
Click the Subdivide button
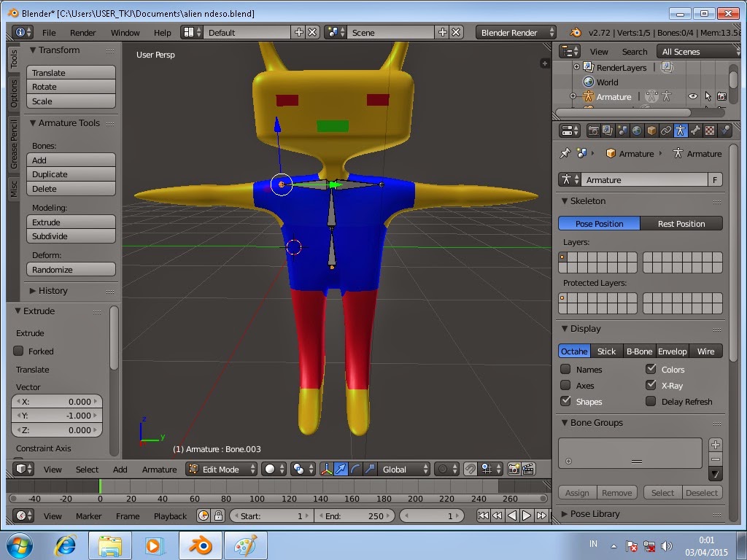pyautogui.click(x=71, y=236)
